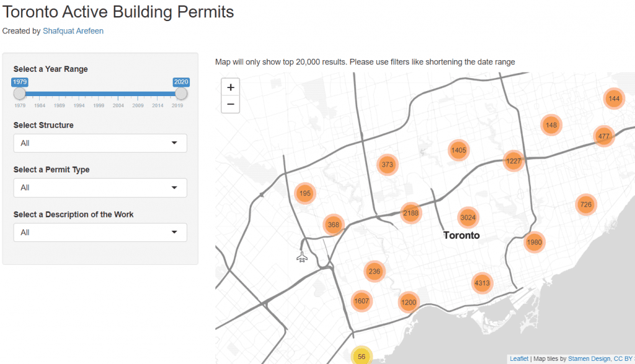Click the Toronto city label on map
The width and height of the screenshot is (635, 364).
461,236
